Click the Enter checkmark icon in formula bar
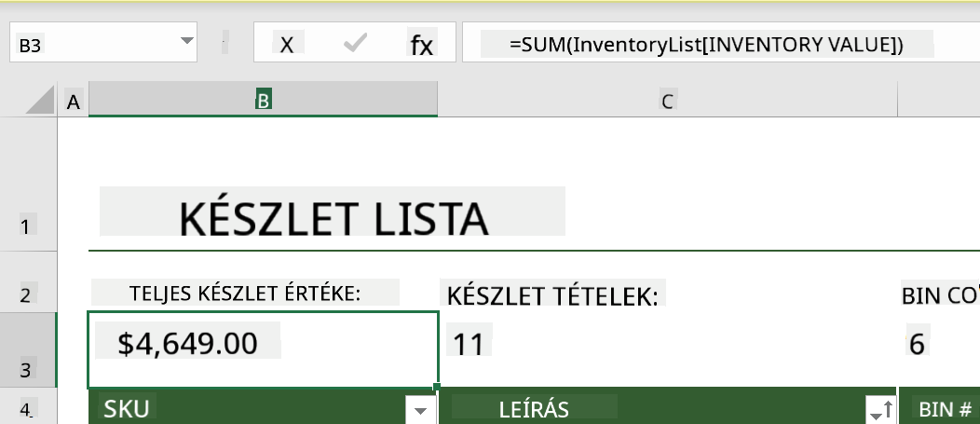980x424 pixels. click(354, 43)
